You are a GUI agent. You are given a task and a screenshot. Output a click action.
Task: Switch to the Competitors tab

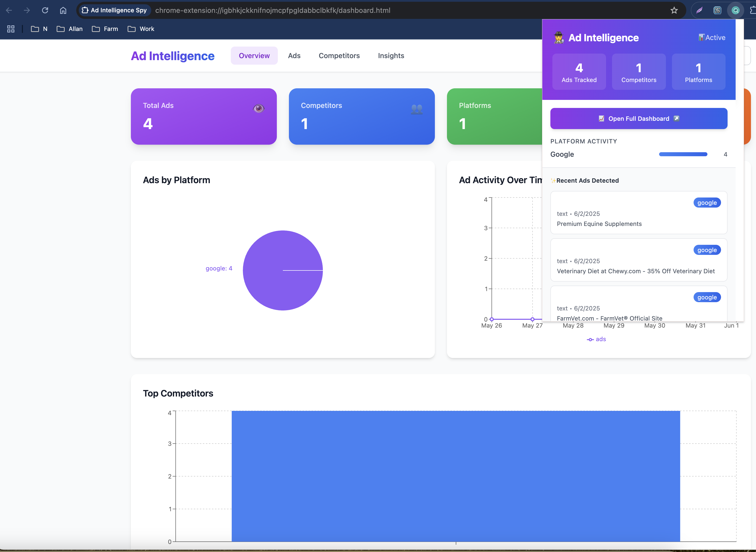click(339, 56)
